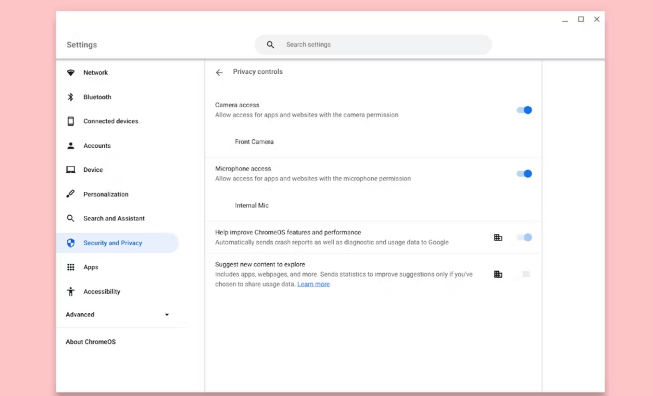Click the Accessibility figure icon

tap(70, 291)
